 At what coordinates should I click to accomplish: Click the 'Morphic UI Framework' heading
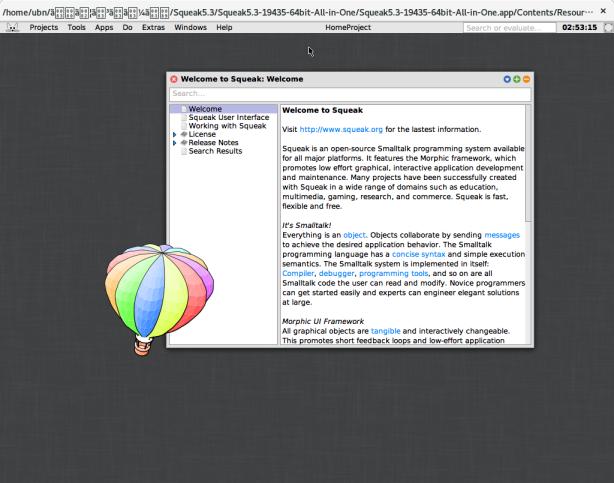tap(323, 322)
